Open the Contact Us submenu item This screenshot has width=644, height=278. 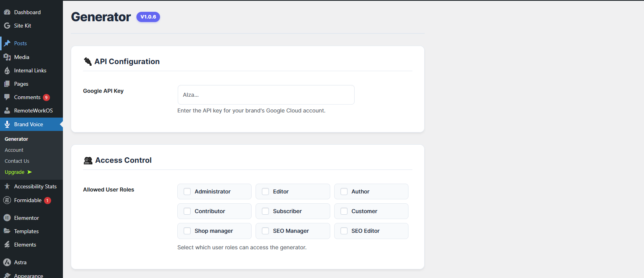coord(17,161)
